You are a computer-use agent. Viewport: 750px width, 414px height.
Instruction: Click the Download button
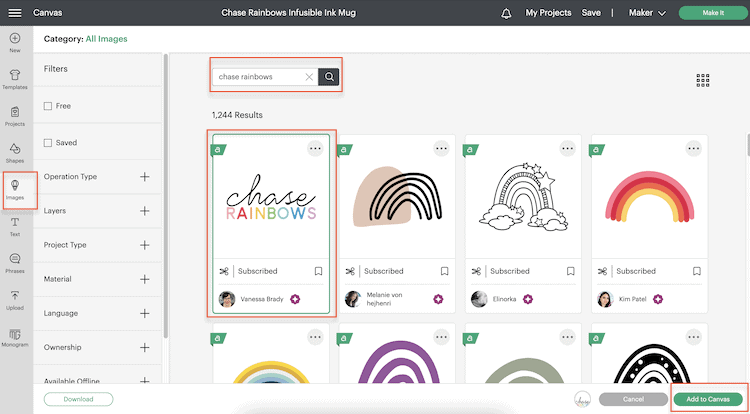coord(78,399)
